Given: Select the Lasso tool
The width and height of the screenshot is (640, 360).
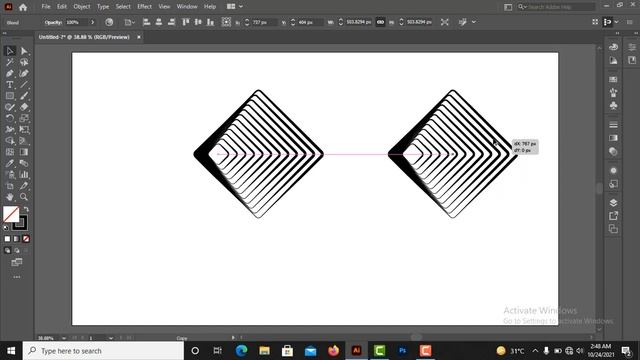Looking at the screenshot, I should coord(24,62).
